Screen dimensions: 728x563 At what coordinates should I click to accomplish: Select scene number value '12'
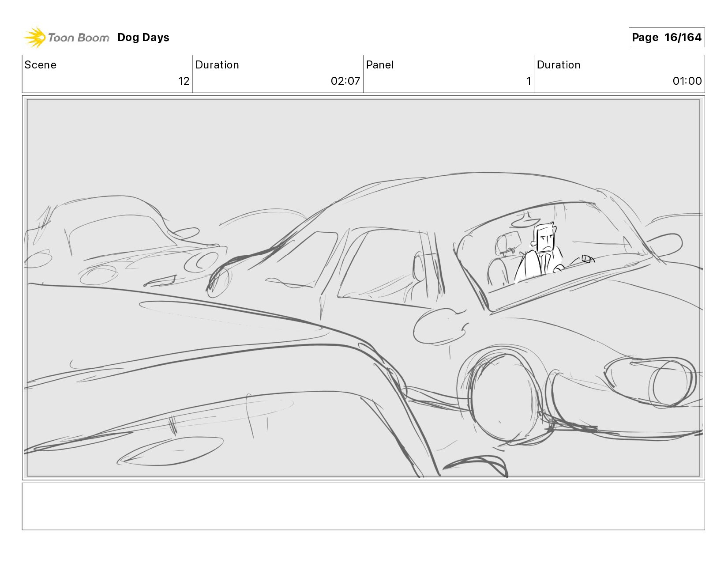(x=184, y=81)
